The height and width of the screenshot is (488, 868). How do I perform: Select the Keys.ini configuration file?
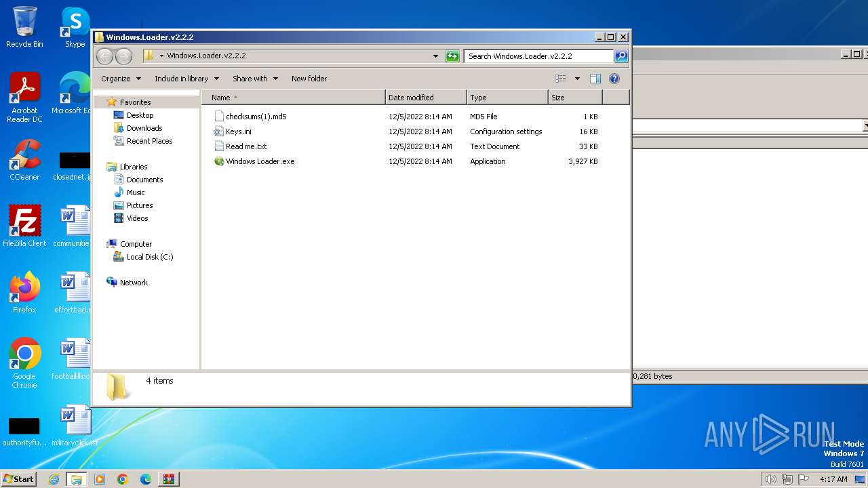(x=238, y=131)
